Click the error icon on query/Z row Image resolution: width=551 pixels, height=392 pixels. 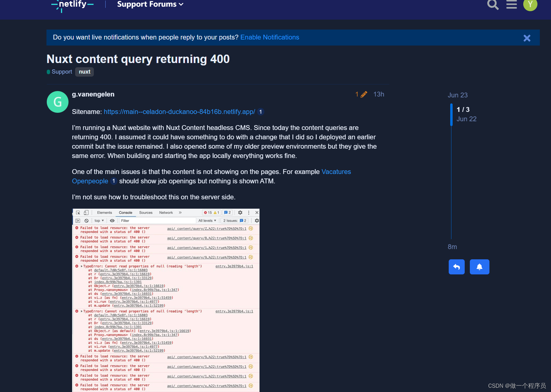[77, 228]
